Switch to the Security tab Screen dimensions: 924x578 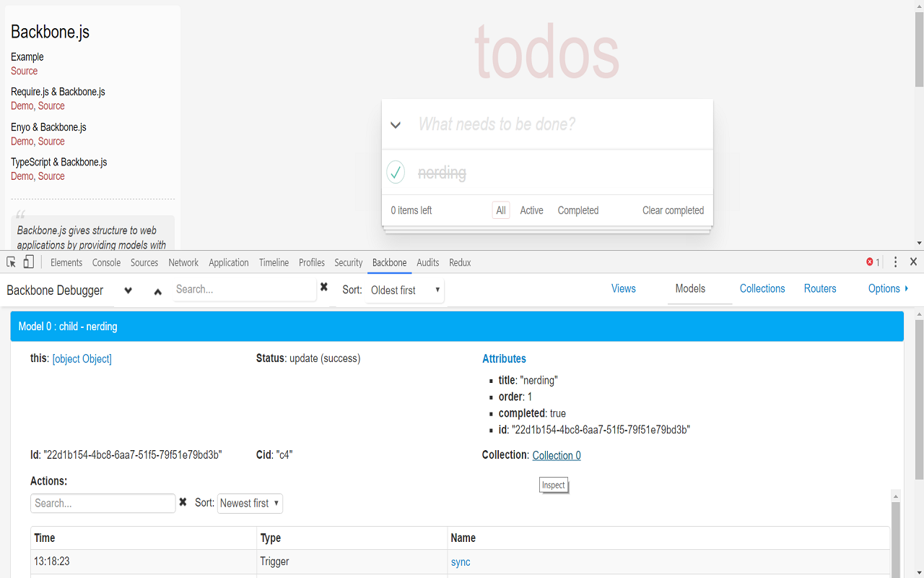[x=349, y=262]
